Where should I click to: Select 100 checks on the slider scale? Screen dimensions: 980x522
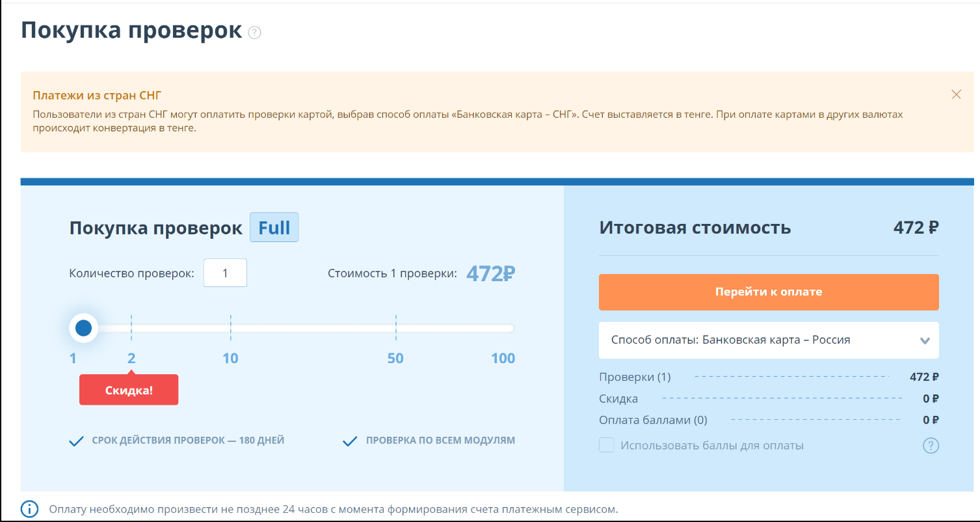click(503, 358)
